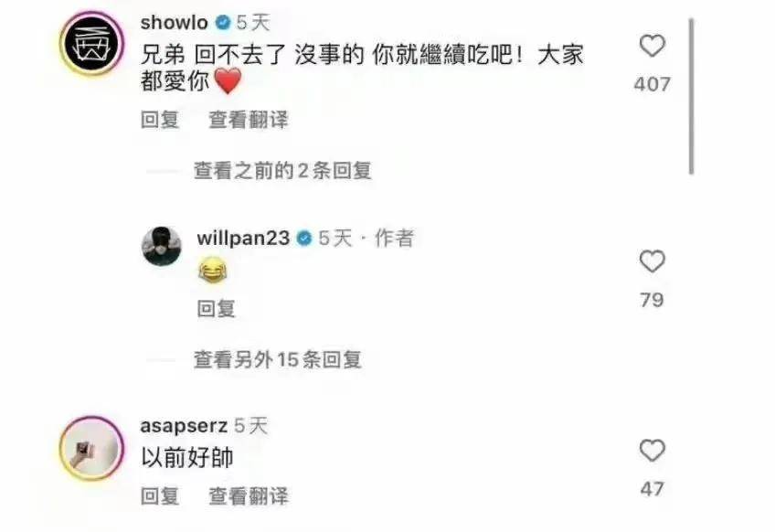Expand 查看之前的2条回复 previous replies
775x532 pixels.
pos(282,171)
